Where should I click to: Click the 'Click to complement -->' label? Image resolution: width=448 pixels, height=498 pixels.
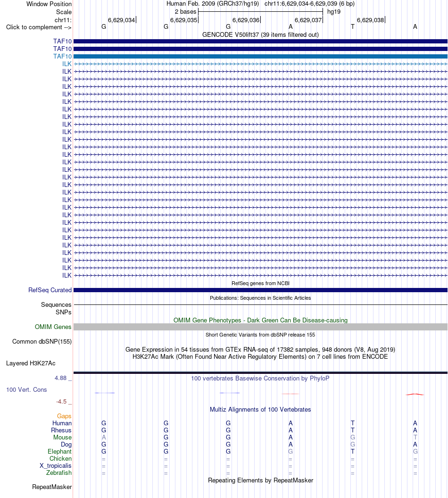coord(39,27)
